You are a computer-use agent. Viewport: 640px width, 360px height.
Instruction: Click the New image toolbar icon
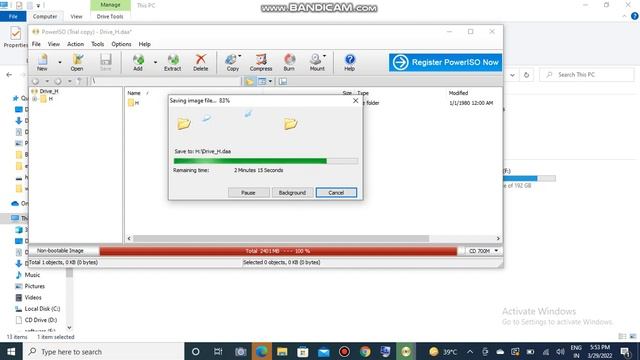pos(42,62)
